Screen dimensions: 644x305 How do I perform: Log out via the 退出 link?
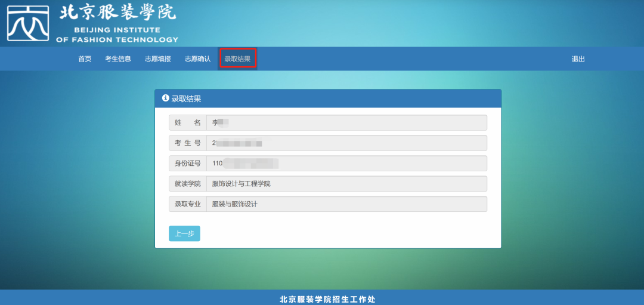tap(578, 58)
